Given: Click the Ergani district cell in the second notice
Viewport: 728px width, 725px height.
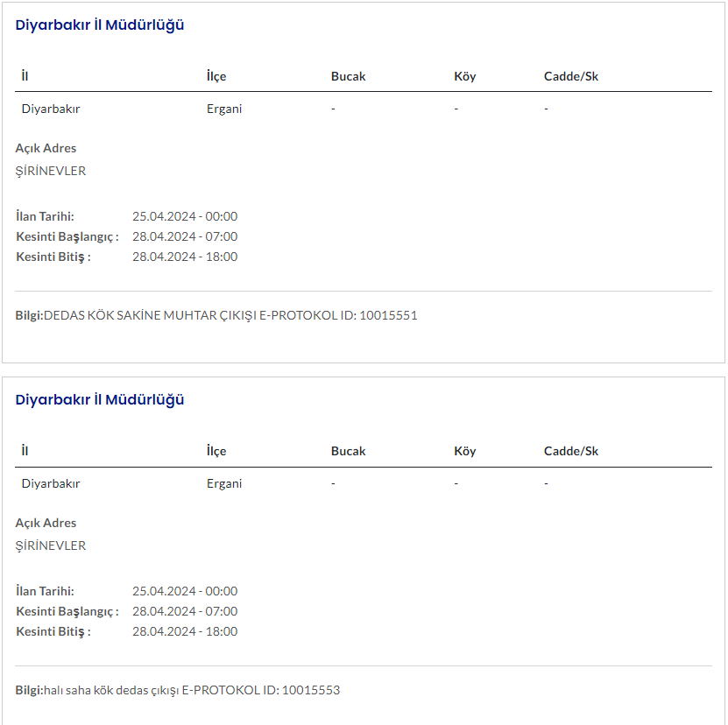Looking at the screenshot, I should [x=224, y=483].
